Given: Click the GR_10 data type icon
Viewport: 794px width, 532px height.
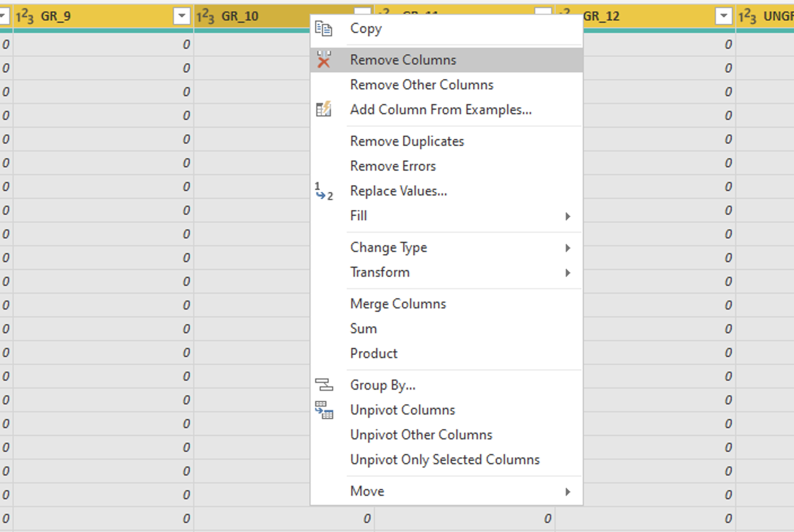Looking at the screenshot, I should tap(205, 16).
